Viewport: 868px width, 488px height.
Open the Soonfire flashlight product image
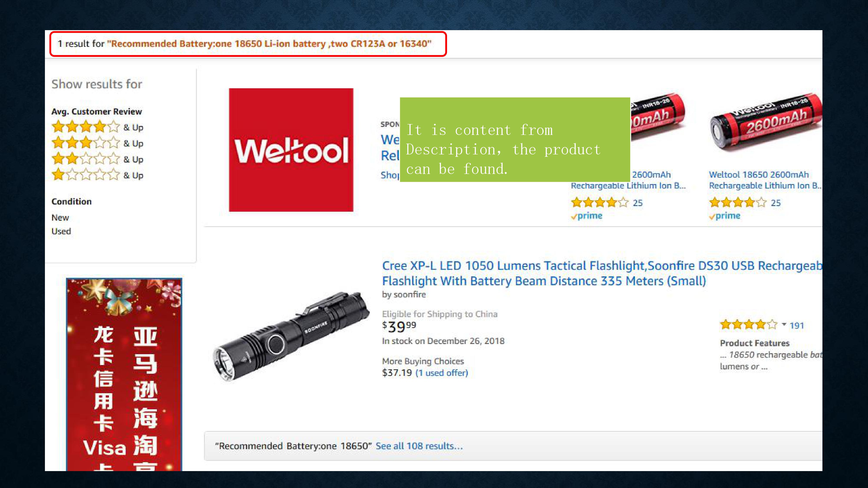tap(291, 337)
